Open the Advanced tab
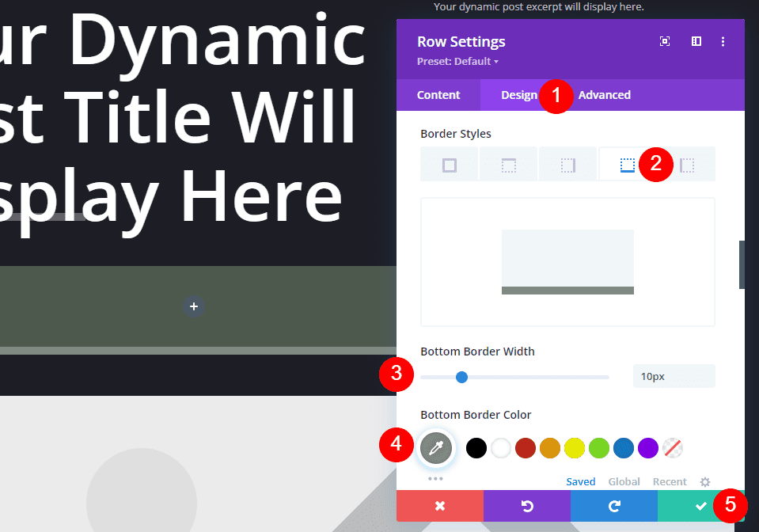Screen dimensions: 759x532 pyautogui.click(x=604, y=95)
